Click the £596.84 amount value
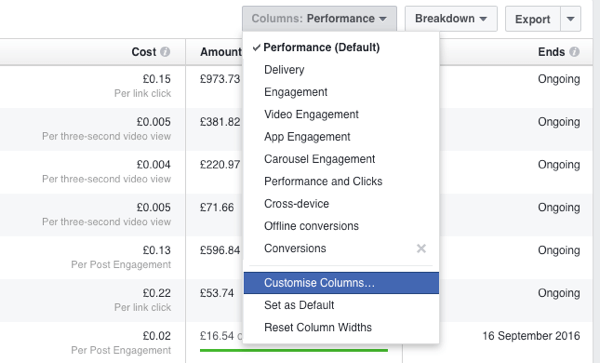This screenshot has width=600, height=363. (x=220, y=251)
